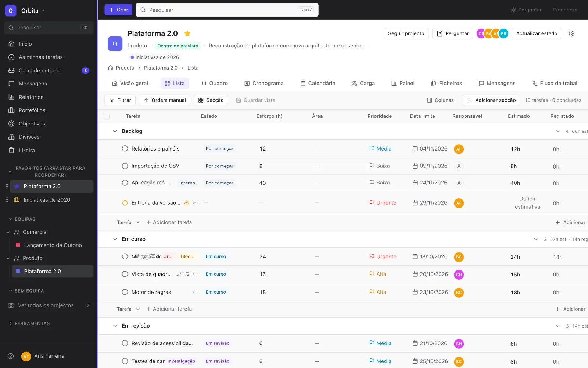Click the ER member avatar in header

[x=503, y=33]
